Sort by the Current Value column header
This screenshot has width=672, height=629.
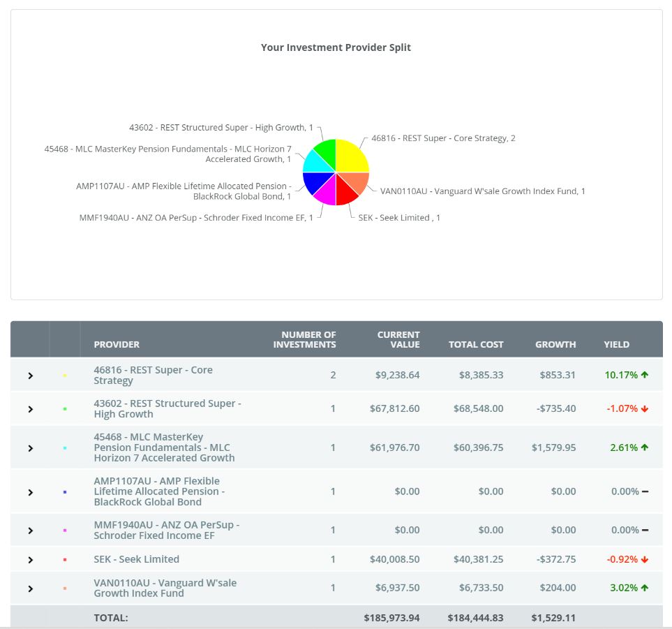(398, 339)
